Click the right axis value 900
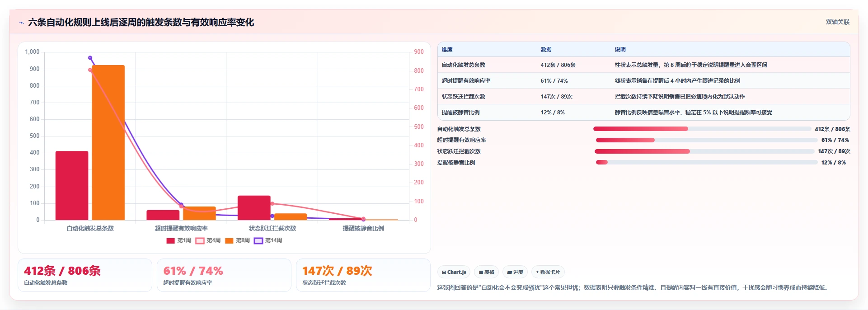This screenshot has width=868, height=310. [x=419, y=52]
